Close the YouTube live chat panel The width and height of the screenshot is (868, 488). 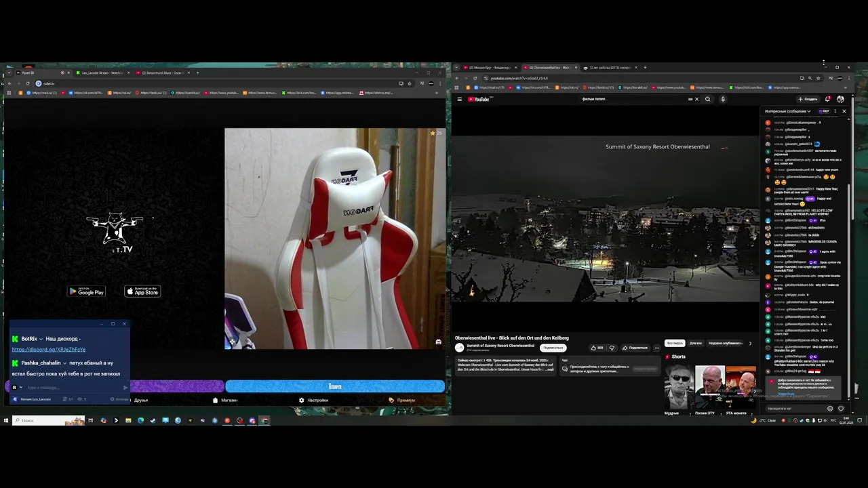844,111
